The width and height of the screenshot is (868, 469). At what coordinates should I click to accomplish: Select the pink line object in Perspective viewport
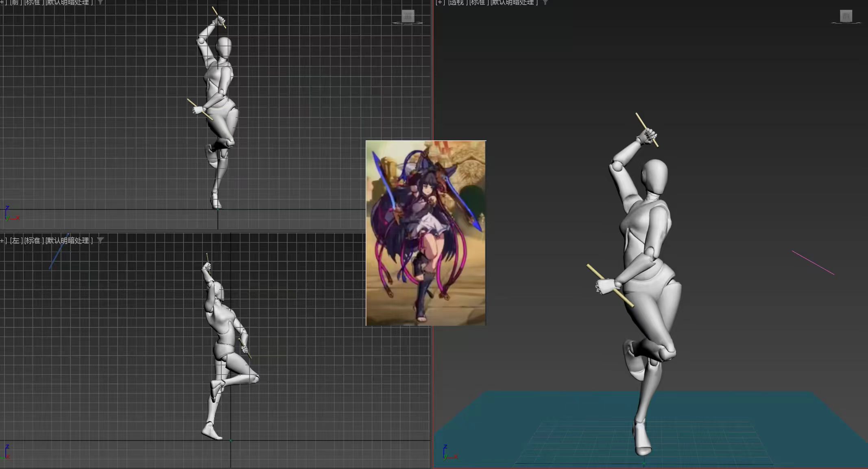coord(813,263)
